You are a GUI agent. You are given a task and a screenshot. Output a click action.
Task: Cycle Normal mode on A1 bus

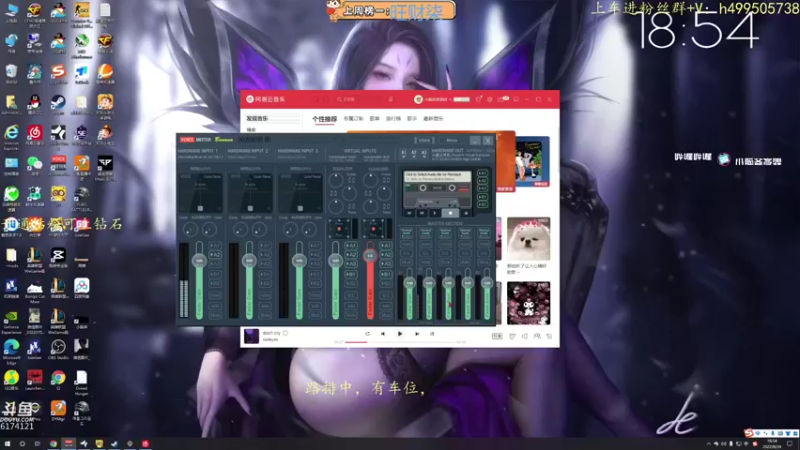tap(407, 233)
